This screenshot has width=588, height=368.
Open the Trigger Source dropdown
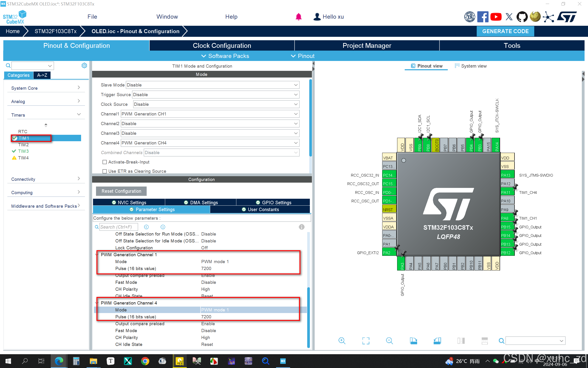[x=216, y=95]
